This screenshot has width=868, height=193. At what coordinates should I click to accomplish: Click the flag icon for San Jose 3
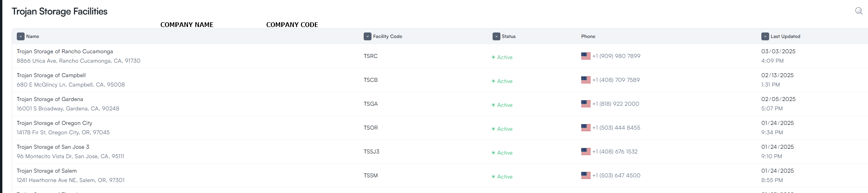point(586,152)
